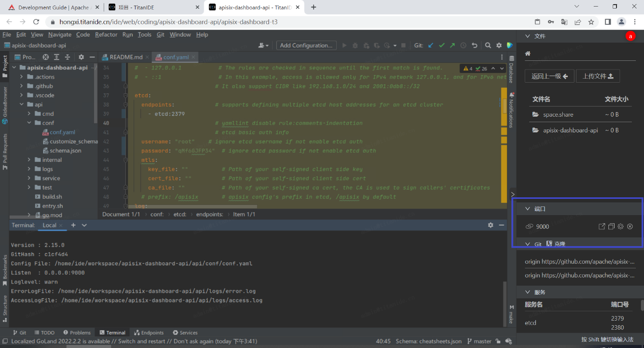Click the Git Update Project arrow icon
The height and width of the screenshot is (348, 644).
(431, 45)
